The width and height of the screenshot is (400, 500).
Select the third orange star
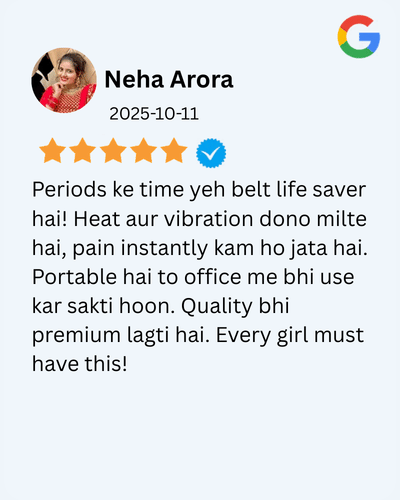click(x=113, y=150)
